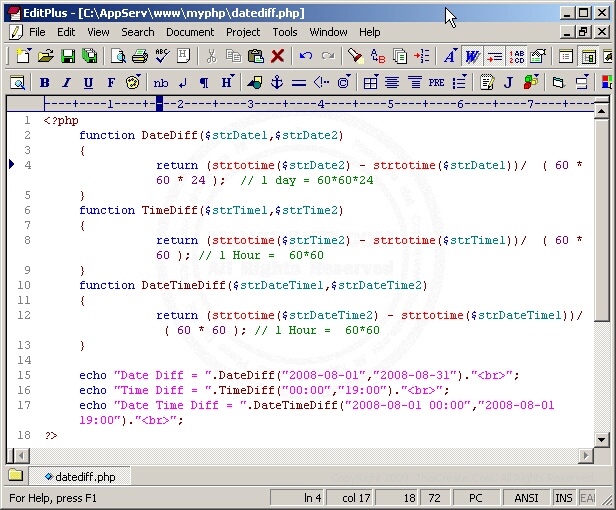
Task: Click the ANSI encoding status field
Action: click(x=527, y=497)
